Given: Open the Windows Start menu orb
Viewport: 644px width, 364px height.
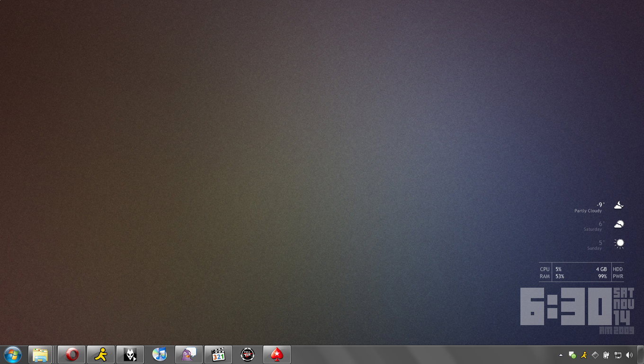Looking at the screenshot, I should point(13,355).
